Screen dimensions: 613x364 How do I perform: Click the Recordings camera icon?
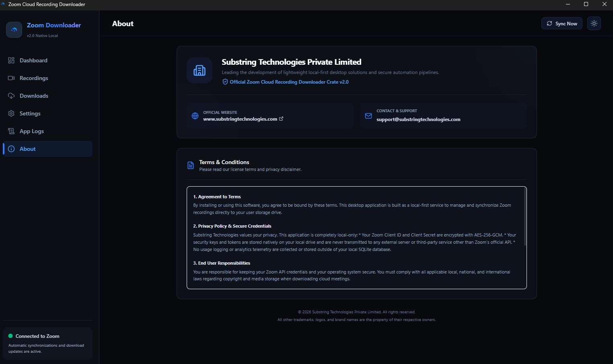point(11,78)
